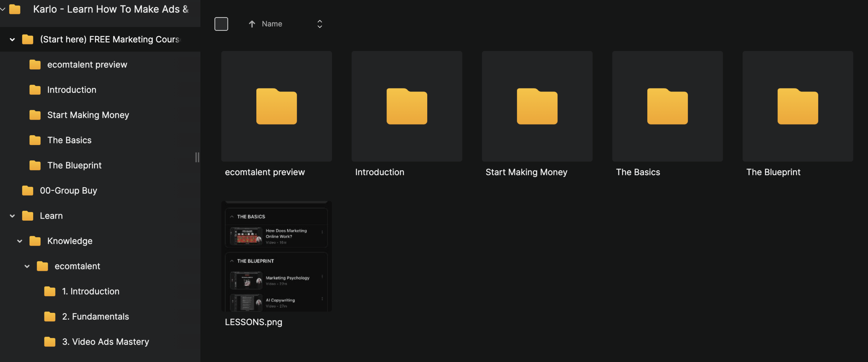Select 2. Fundamentals in the sidebar tree
The image size is (868, 362).
[95, 317]
